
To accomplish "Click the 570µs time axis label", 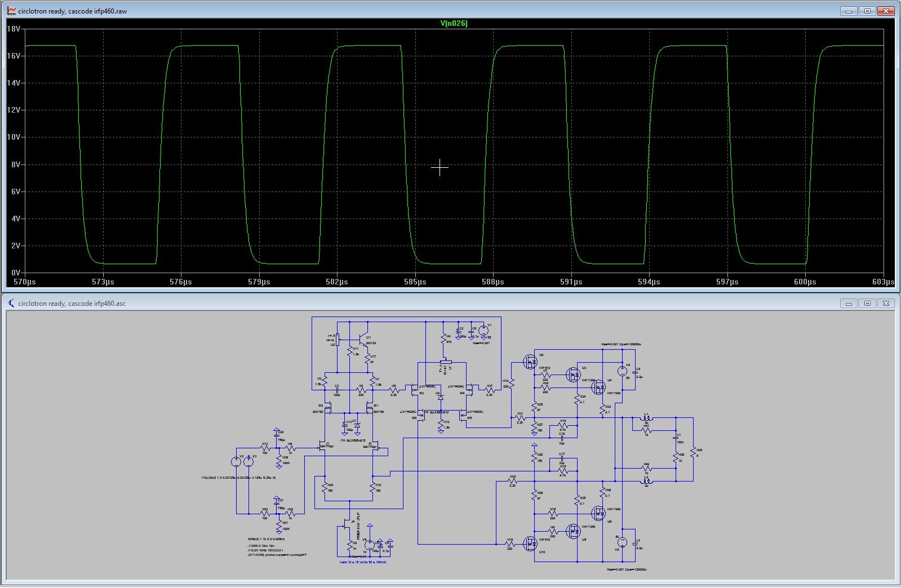I will coord(24,282).
